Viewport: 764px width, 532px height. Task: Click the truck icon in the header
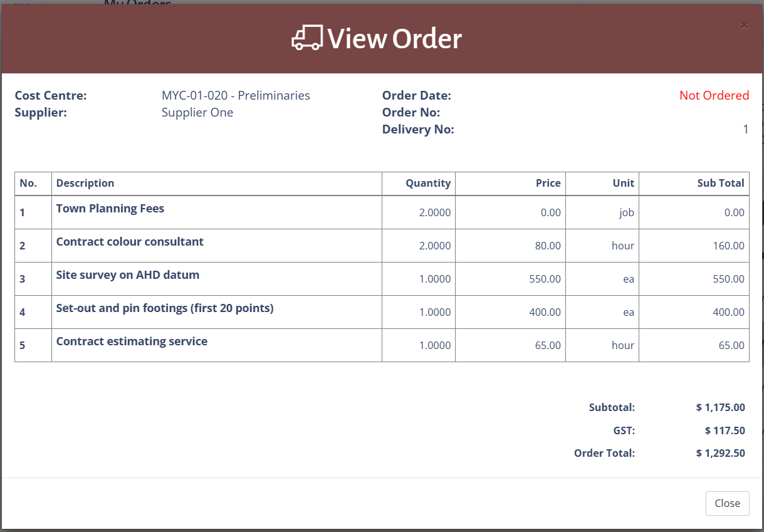tap(307, 38)
